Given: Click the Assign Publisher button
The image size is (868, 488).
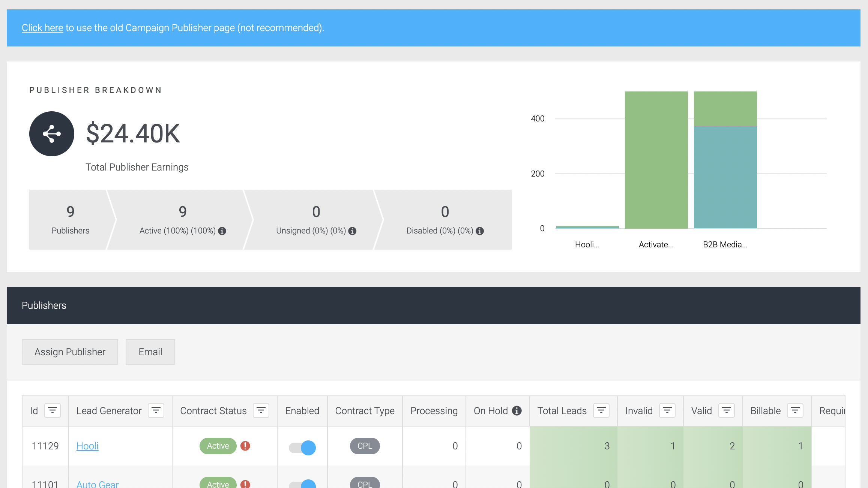Looking at the screenshot, I should (70, 352).
